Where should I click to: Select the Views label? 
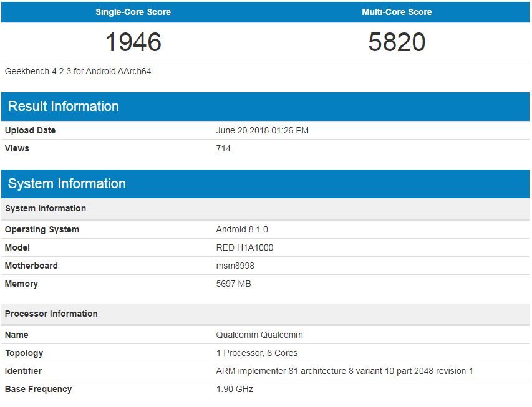click(x=17, y=148)
